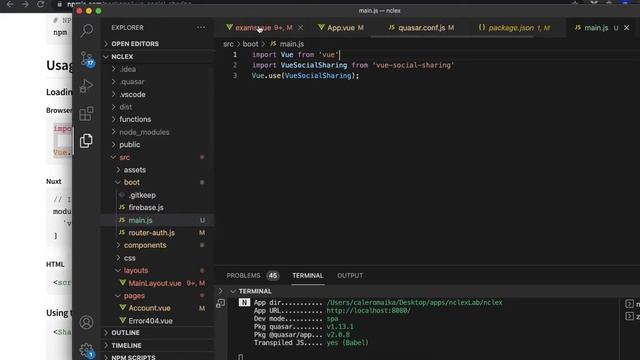Switch to the package.json tab

point(514,28)
